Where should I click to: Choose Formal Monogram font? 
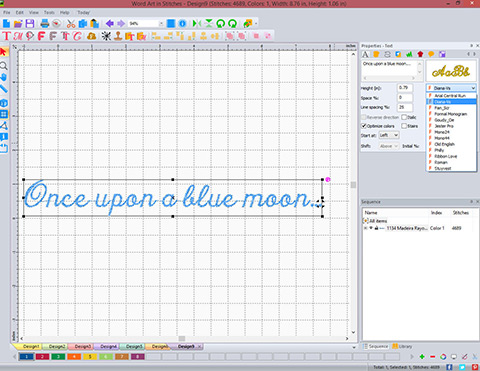click(x=451, y=114)
